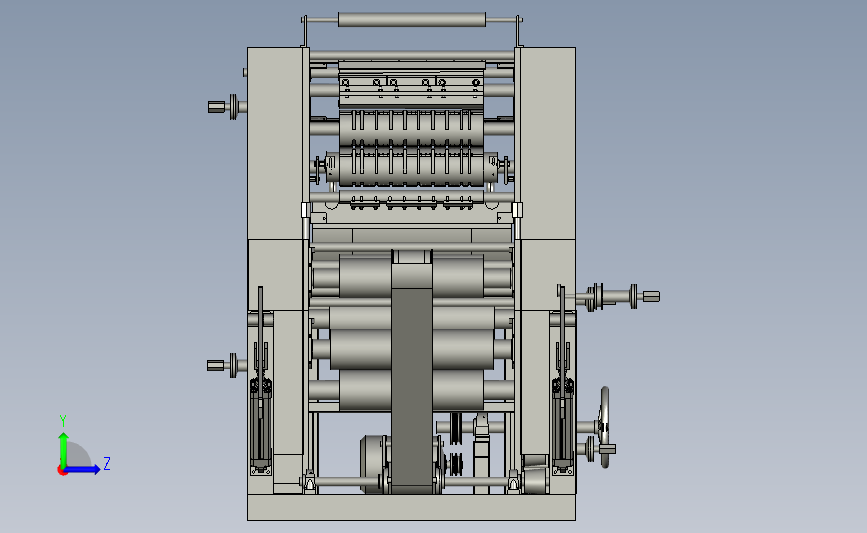Select the electric motor at the bottom

coord(375,463)
